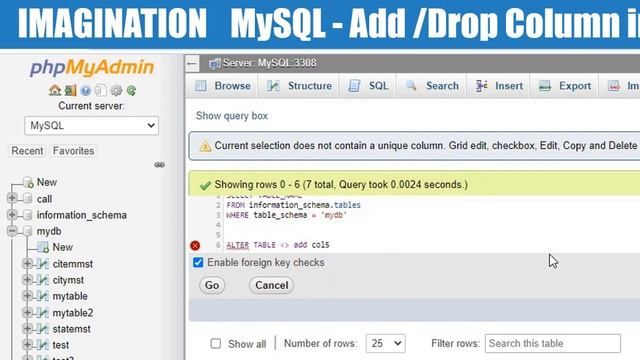Open the phpMyAdmin documentation help icon
640x360 pixels.
[x=85, y=90]
